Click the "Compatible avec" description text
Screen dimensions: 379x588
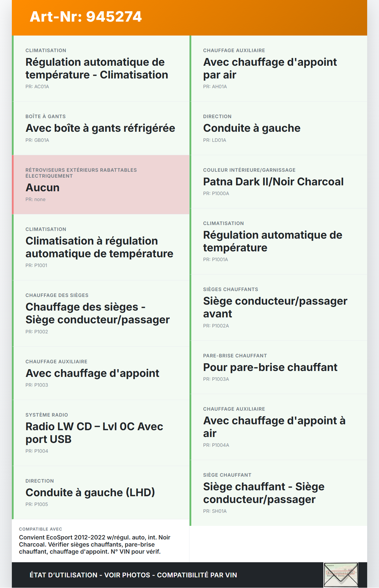(95, 544)
